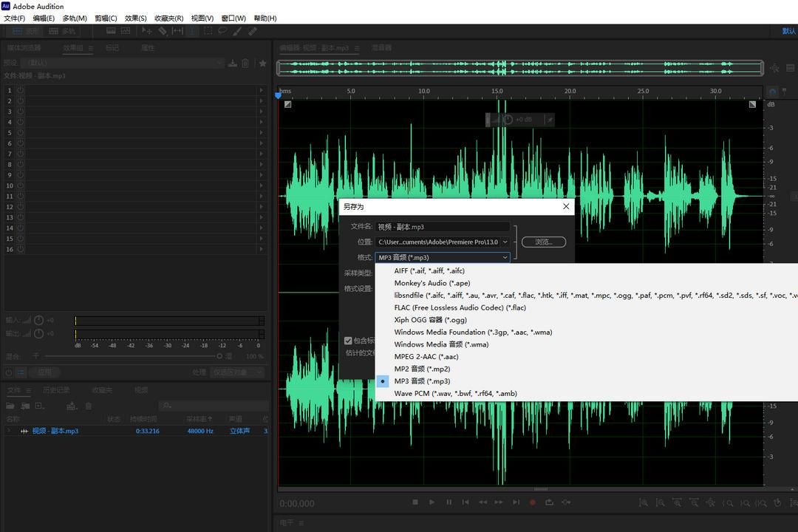Click the file name input field
This screenshot has height=532, width=798.
[x=443, y=227]
